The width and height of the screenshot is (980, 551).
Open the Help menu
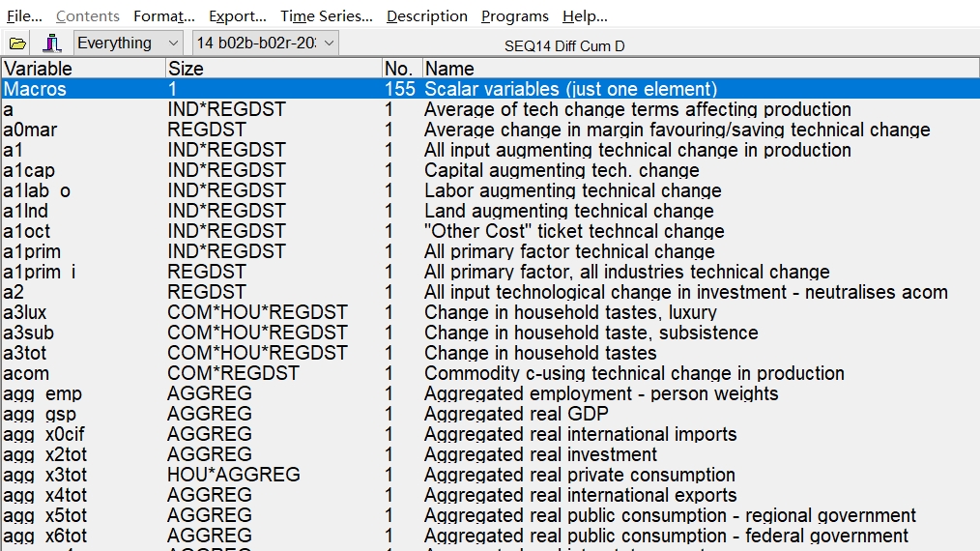click(x=585, y=16)
